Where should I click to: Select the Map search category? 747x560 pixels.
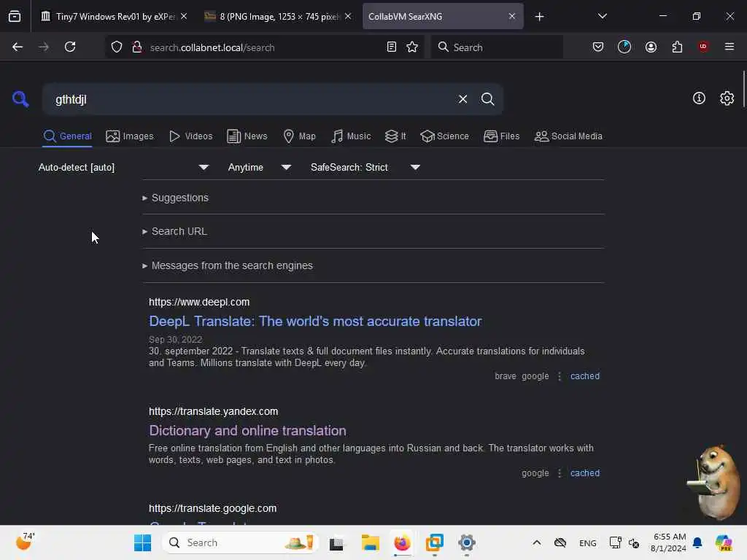299,136
